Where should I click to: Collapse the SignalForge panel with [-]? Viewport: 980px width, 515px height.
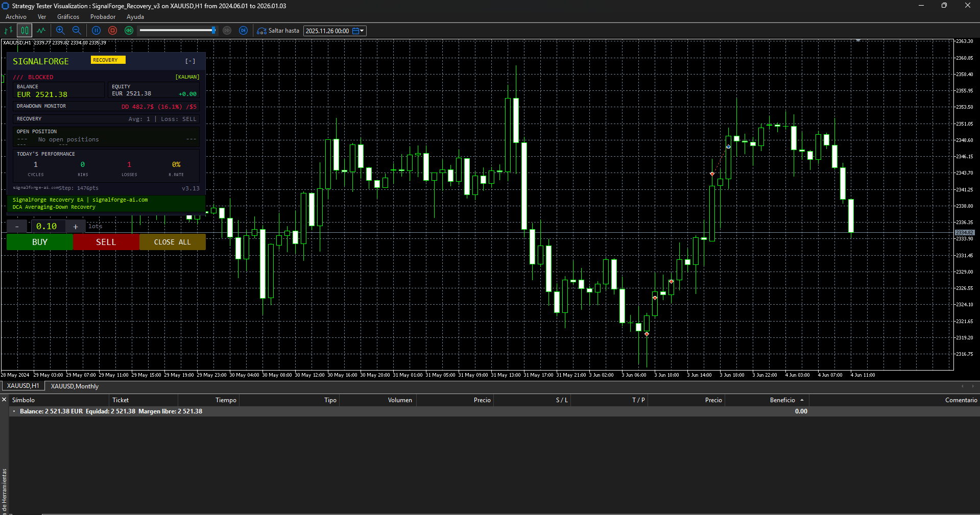190,61
